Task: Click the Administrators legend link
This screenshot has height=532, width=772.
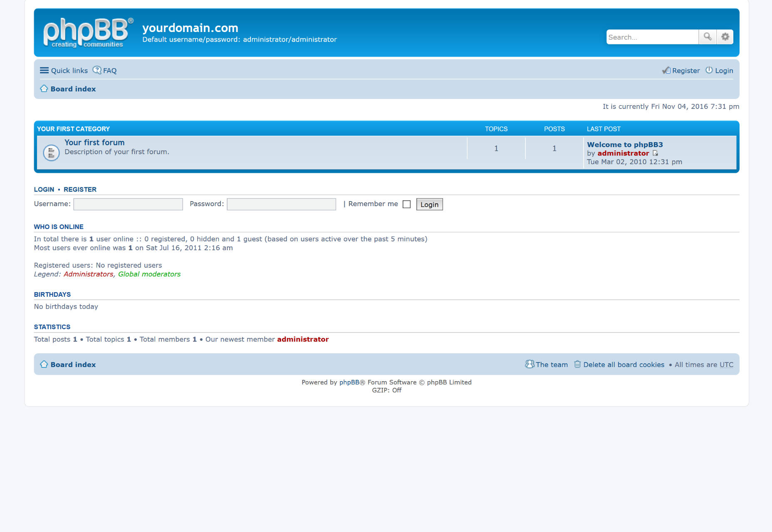Action: pyautogui.click(x=88, y=274)
